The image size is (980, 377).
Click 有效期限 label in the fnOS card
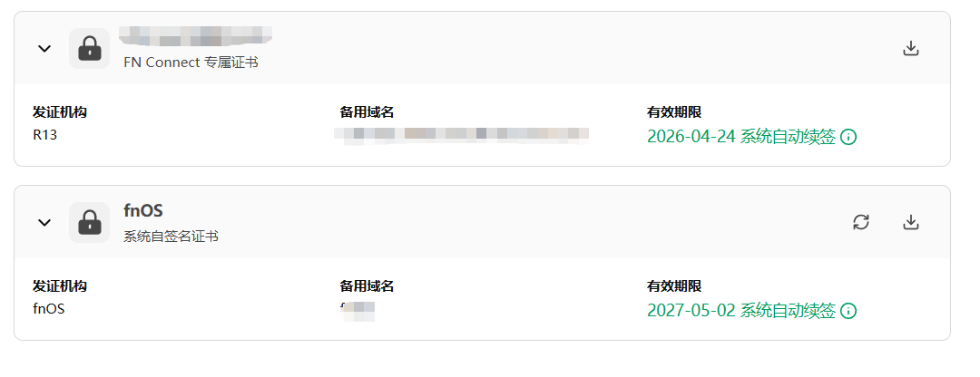(x=674, y=286)
